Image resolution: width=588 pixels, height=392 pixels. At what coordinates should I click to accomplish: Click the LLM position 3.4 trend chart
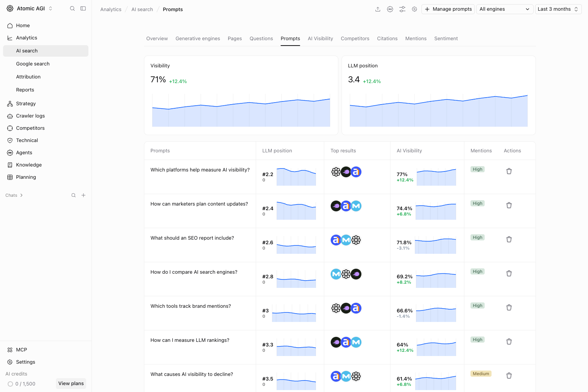coord(439,110)
